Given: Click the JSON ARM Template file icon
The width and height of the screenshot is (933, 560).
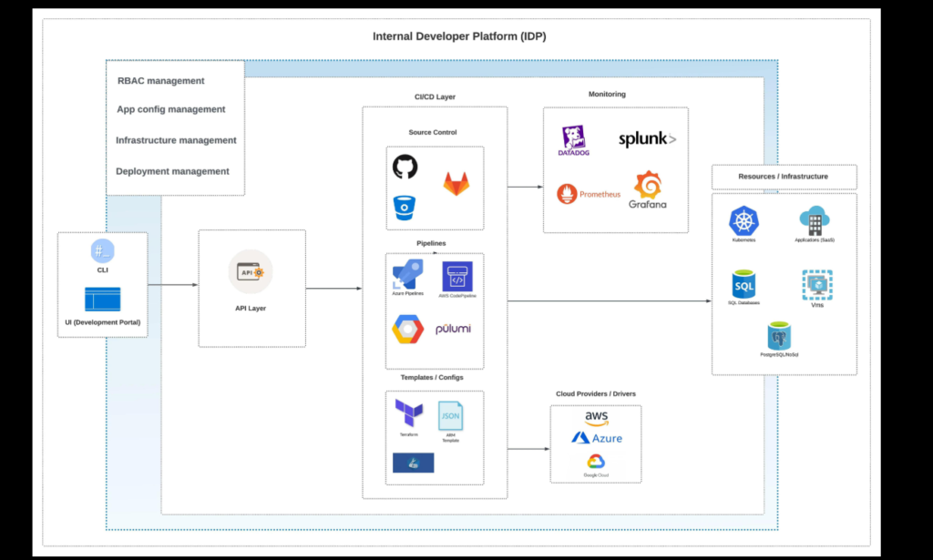Looking at the screenshot, I should coord(450,416).
